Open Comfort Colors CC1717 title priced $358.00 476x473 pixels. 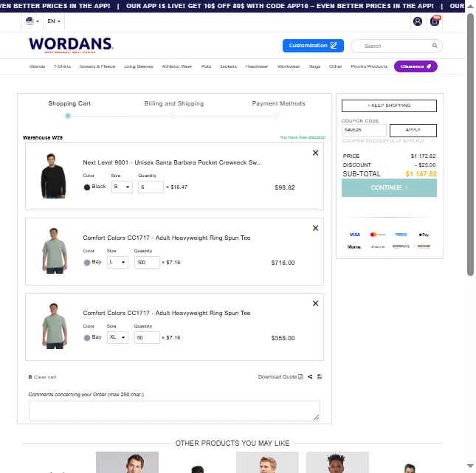(167, 313)
